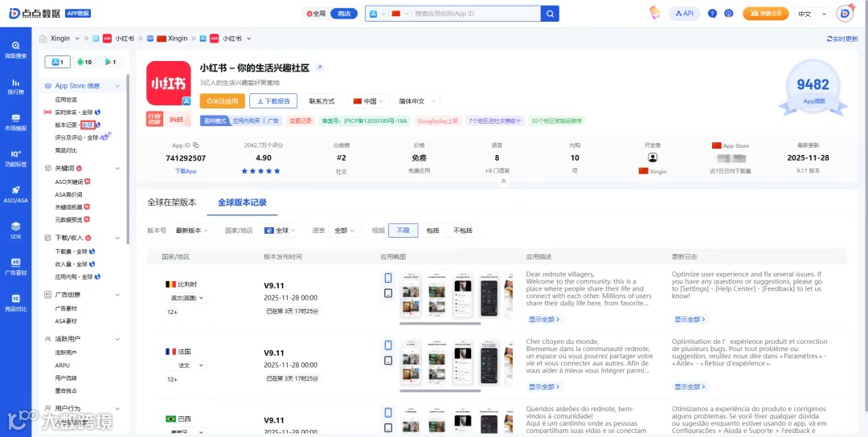The image size is (868, 437).
Task: Collapse the App Store 信息 section
Action: (117, 86)
